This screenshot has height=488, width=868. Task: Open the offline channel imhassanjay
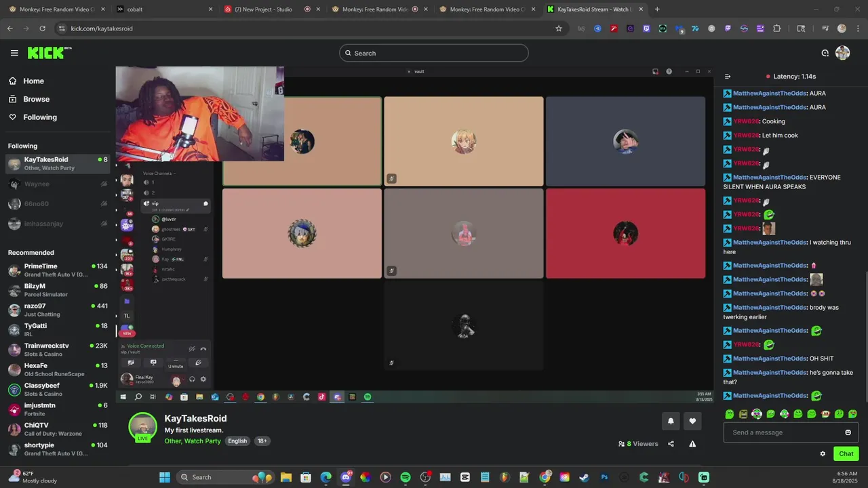click(x=58, y=224)
